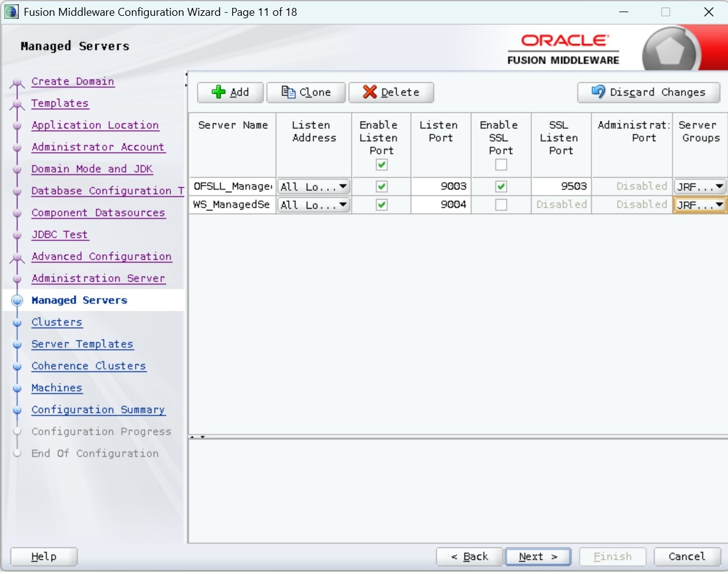Viewport: 728px width, 574px height.
Task: Edit listen port value 9004
Action: (441, 205)
